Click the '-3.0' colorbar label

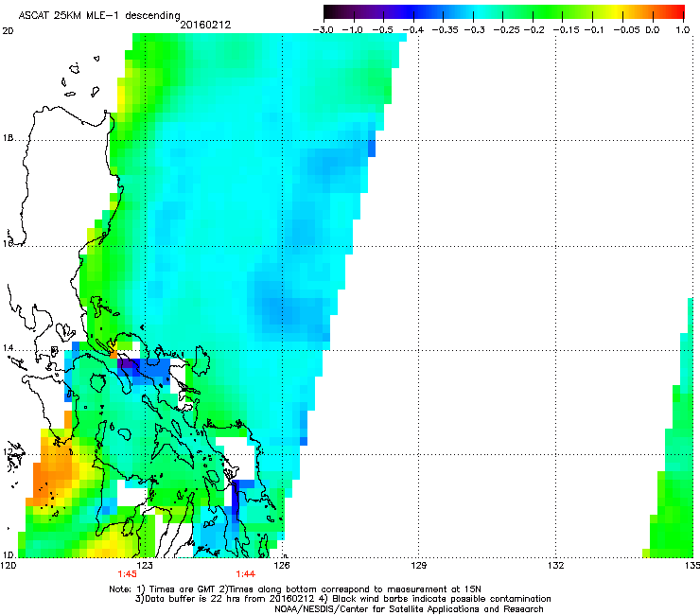tap(323, 30)
